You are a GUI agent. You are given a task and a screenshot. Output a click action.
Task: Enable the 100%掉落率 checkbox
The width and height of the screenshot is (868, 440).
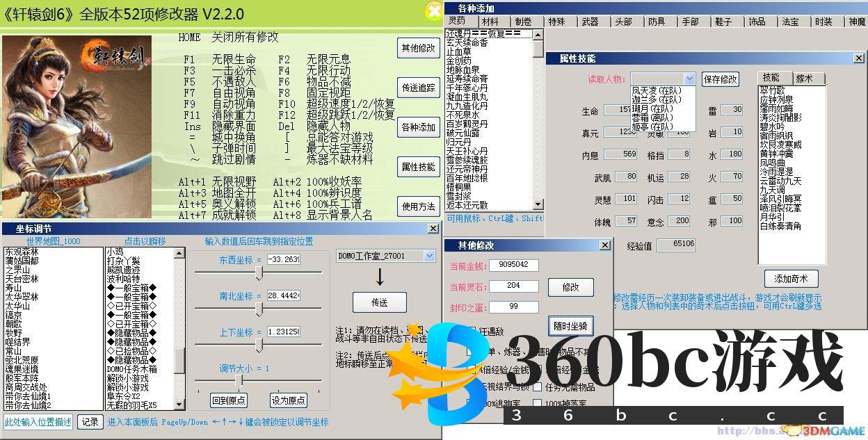click(x=538, y=403)
